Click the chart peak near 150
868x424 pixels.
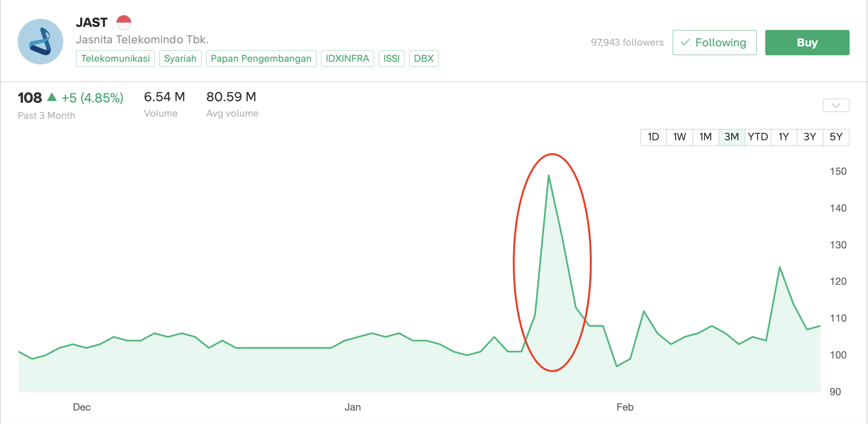[x=549, y=176]
